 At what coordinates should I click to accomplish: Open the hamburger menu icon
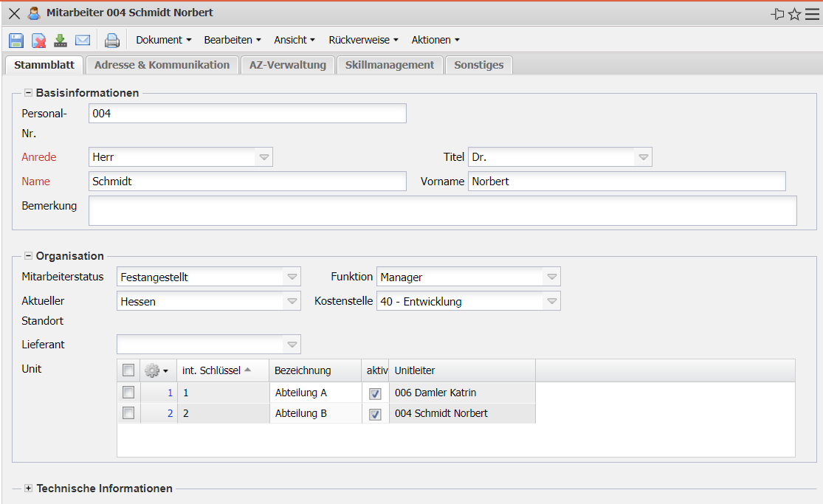click(x=812, y=14)
